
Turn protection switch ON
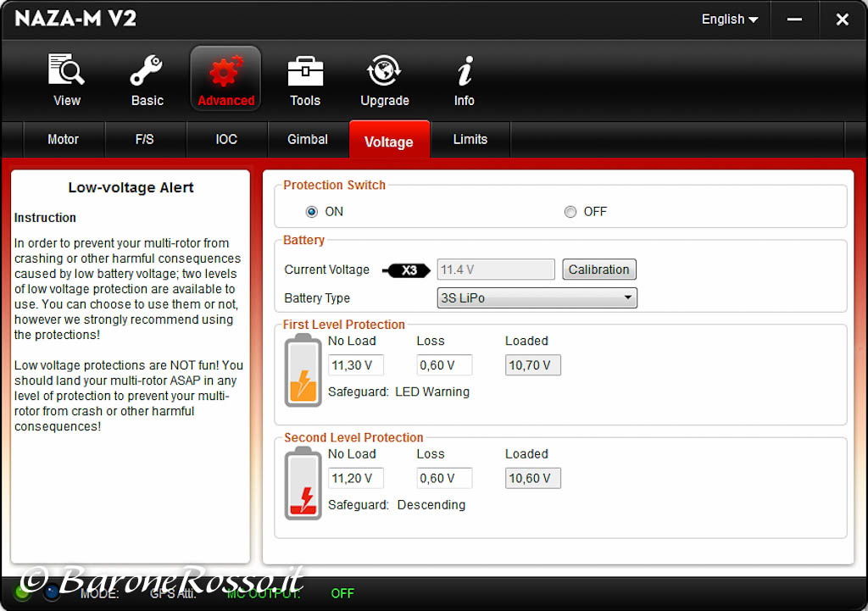[x=312, y=212]
